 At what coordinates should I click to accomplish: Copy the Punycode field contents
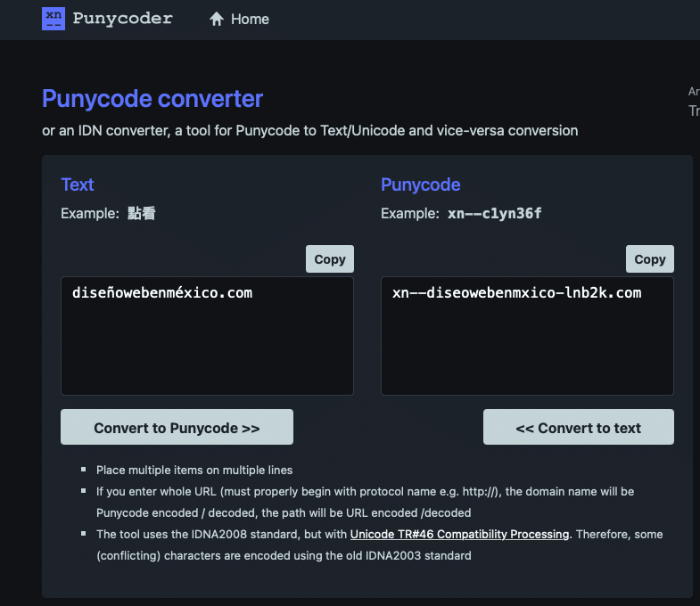pyautogui.click(x=649, y=258)
